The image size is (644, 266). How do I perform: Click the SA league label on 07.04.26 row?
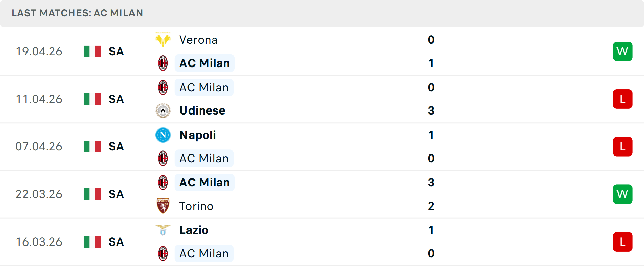point(116,146)
